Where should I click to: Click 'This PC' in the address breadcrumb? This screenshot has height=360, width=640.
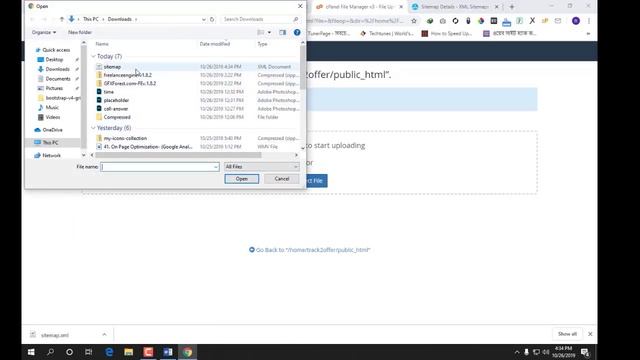91,19
